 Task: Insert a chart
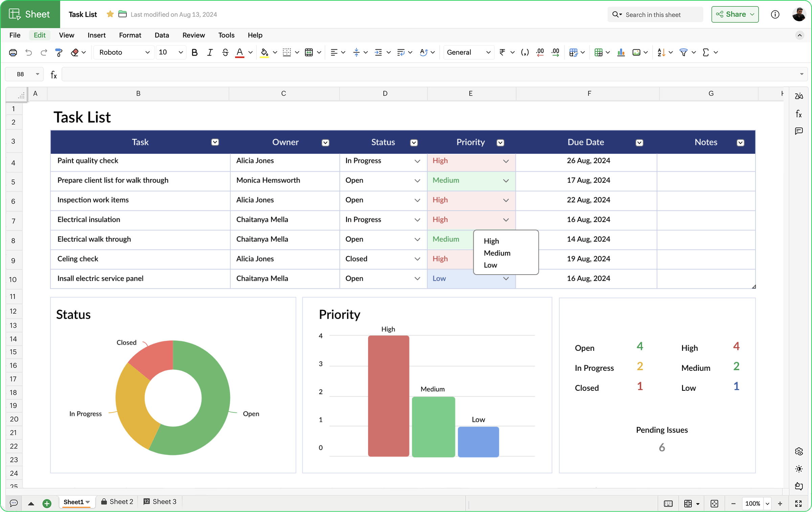click(621, 52)
